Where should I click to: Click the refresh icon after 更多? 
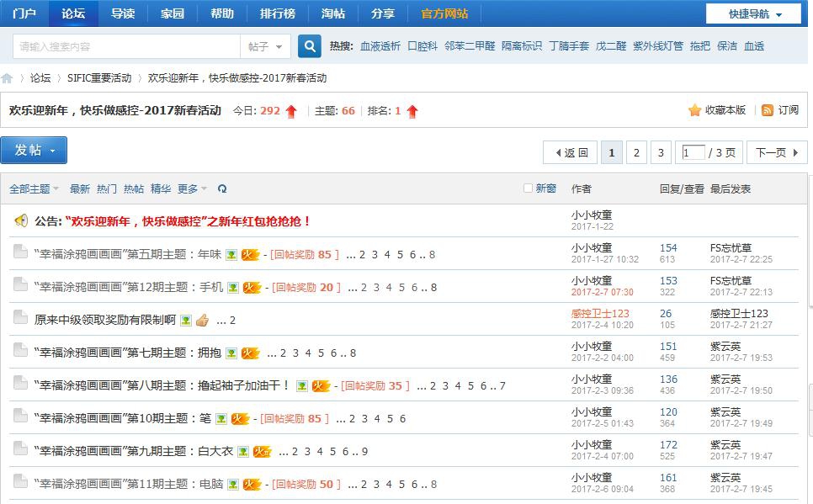[x=221, y=188]
